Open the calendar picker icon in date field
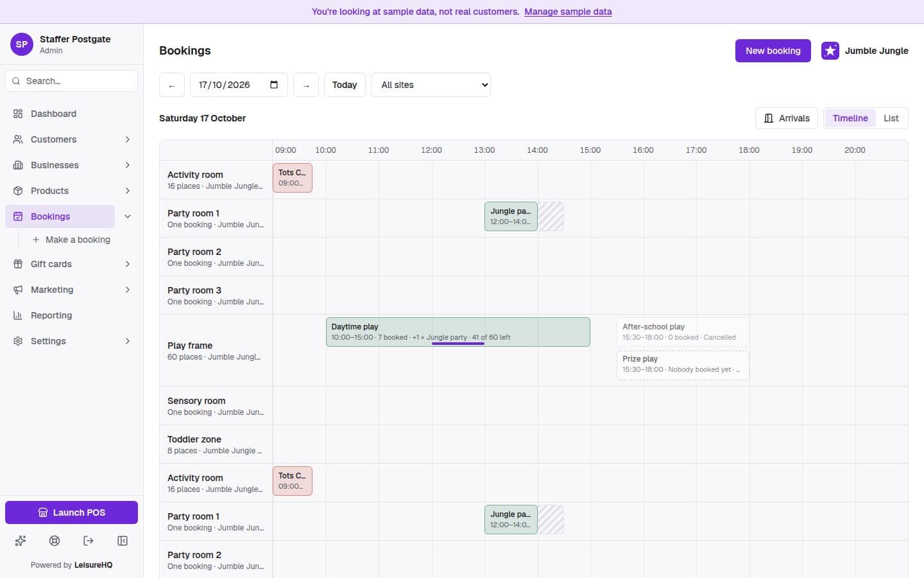This screenshot has width=924, height=578. click(274, 85)
